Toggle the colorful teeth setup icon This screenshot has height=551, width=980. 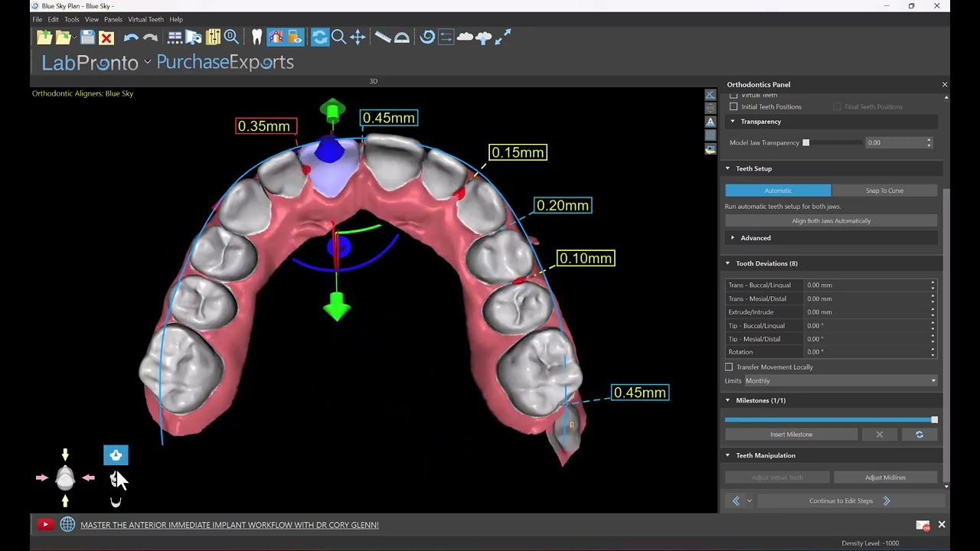tap(276, 37)
